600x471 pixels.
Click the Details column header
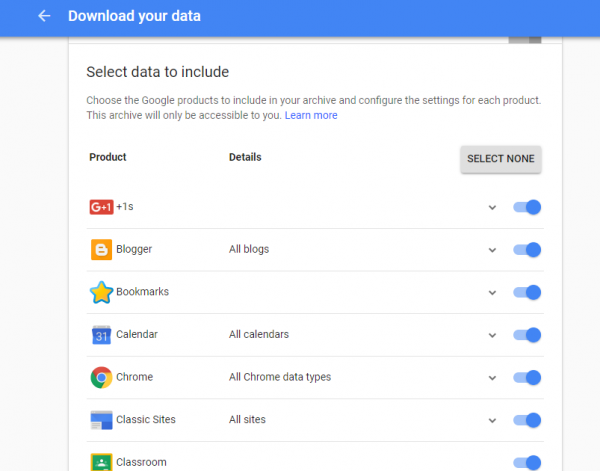(245, 157)
